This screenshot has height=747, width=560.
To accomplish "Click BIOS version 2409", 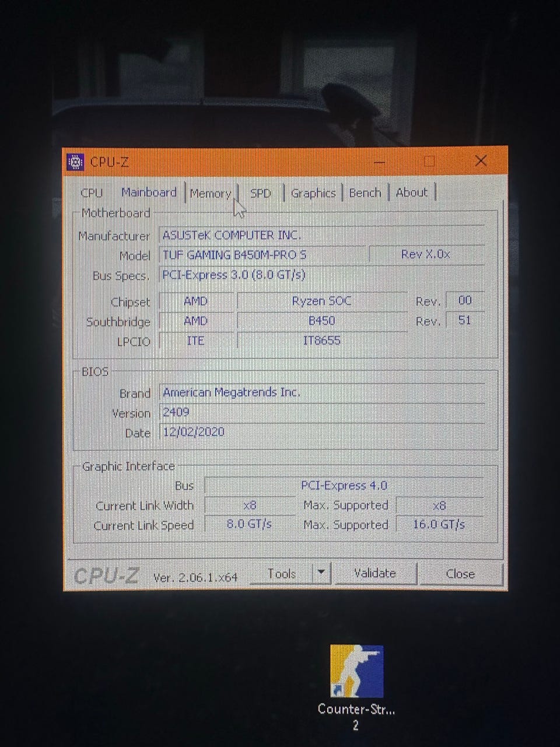I will [x=322, y=413].
